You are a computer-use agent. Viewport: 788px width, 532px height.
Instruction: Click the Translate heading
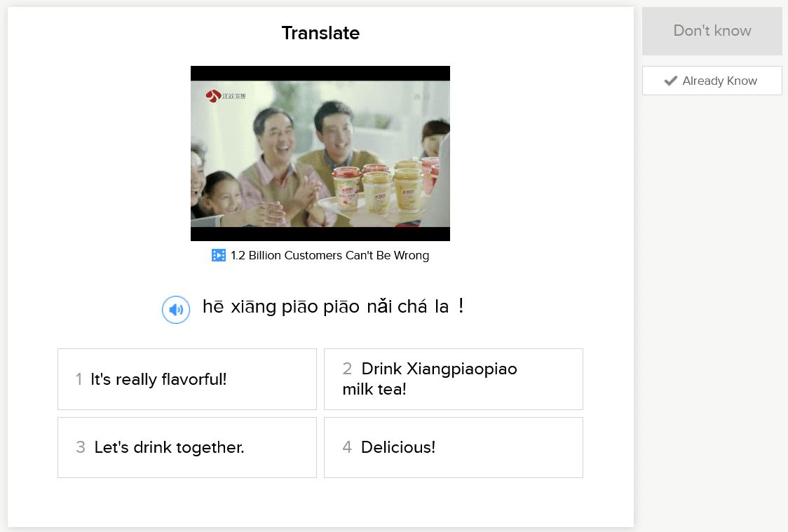(x=320, y=33)
